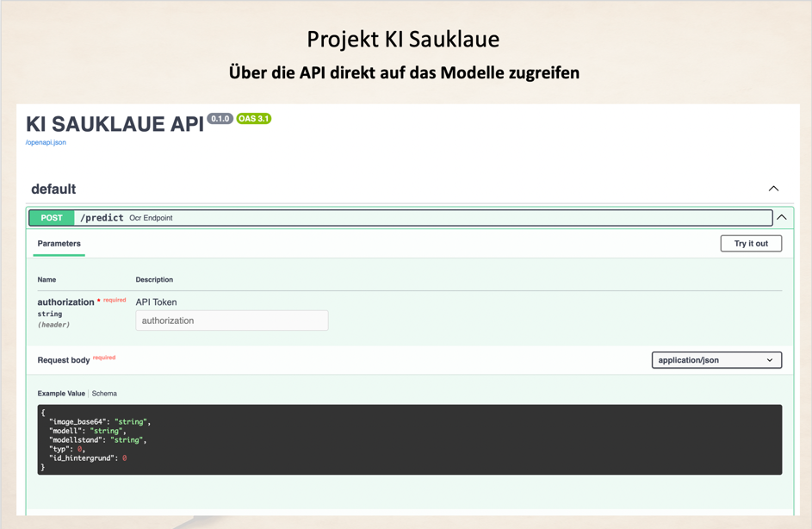Click the default section heading
Screen dimensions: 812x529
tap(53, 190)
